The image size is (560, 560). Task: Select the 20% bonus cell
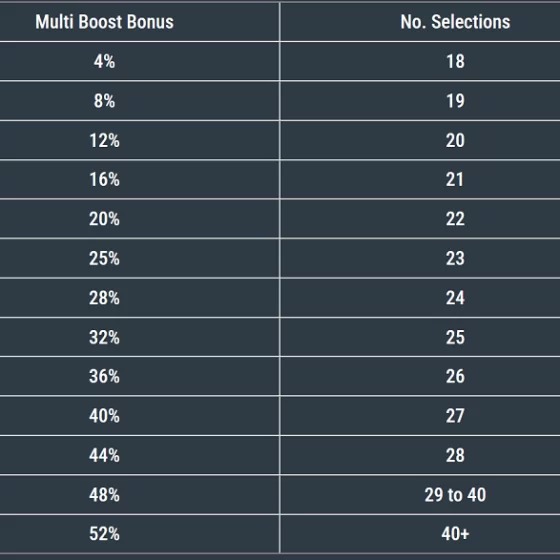click(x=104, y=219)
